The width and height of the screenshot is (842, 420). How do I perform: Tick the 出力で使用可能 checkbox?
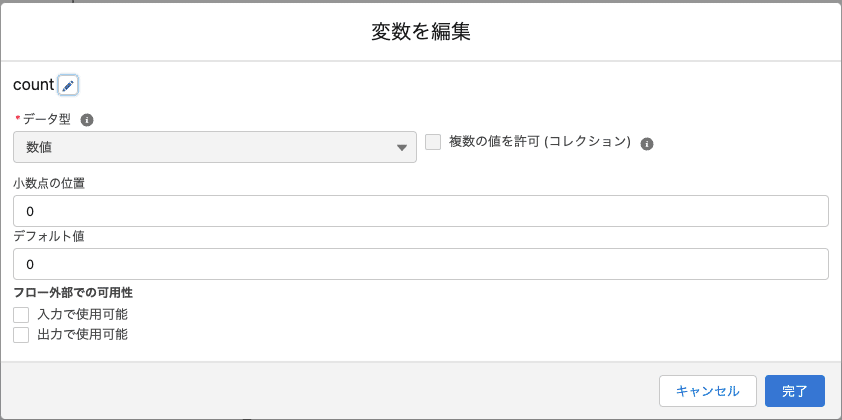point(21,335)
